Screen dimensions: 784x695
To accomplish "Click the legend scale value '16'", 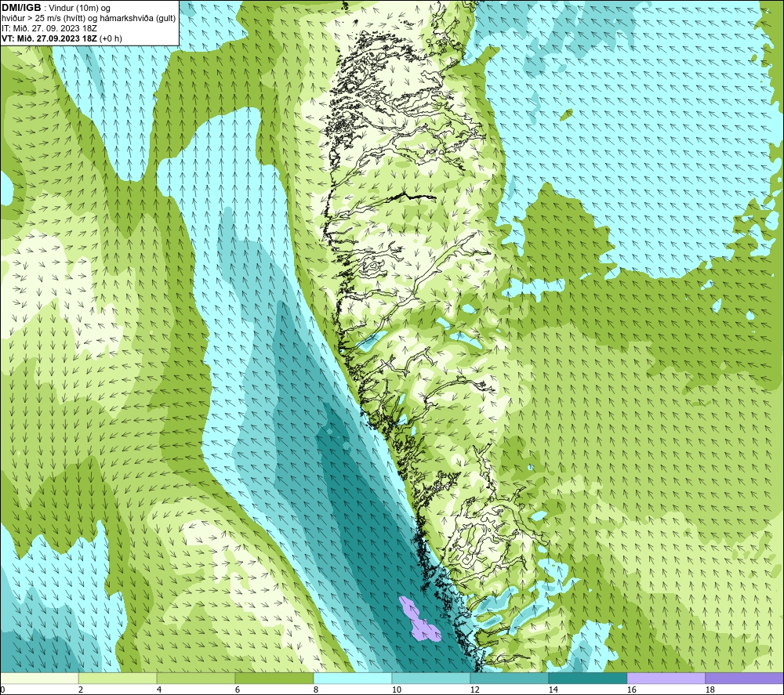I will [x=631, y=690].
